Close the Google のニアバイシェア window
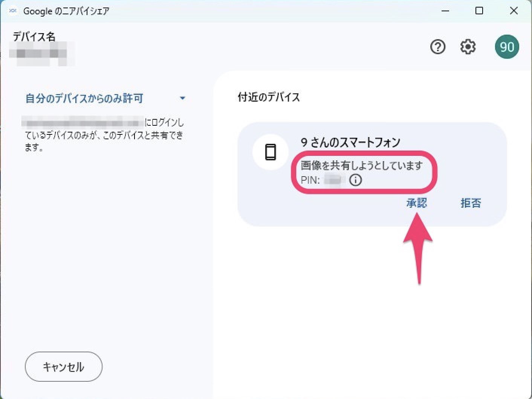Image resolution: width=532 pixels, height=399 pixels. tap(514, 11)
